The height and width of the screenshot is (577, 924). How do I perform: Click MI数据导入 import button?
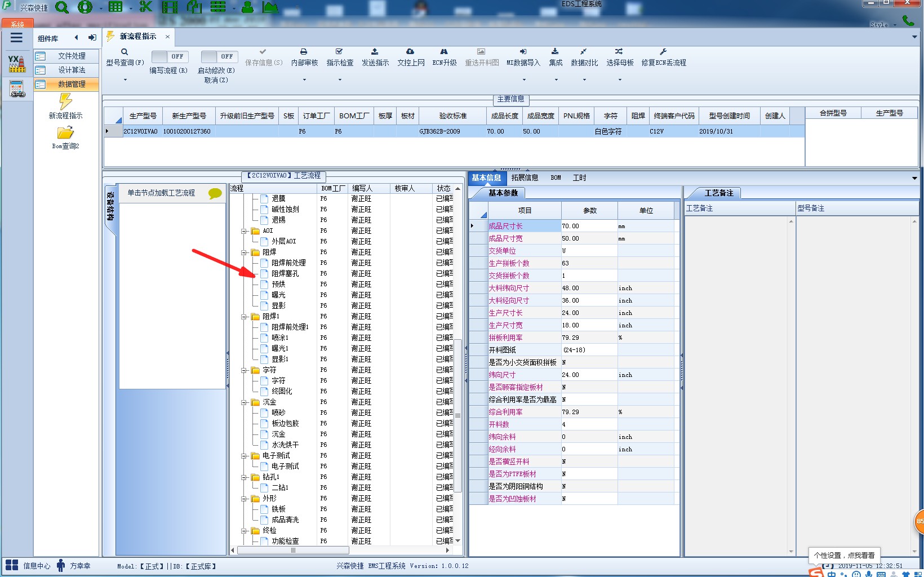(523, 57)
